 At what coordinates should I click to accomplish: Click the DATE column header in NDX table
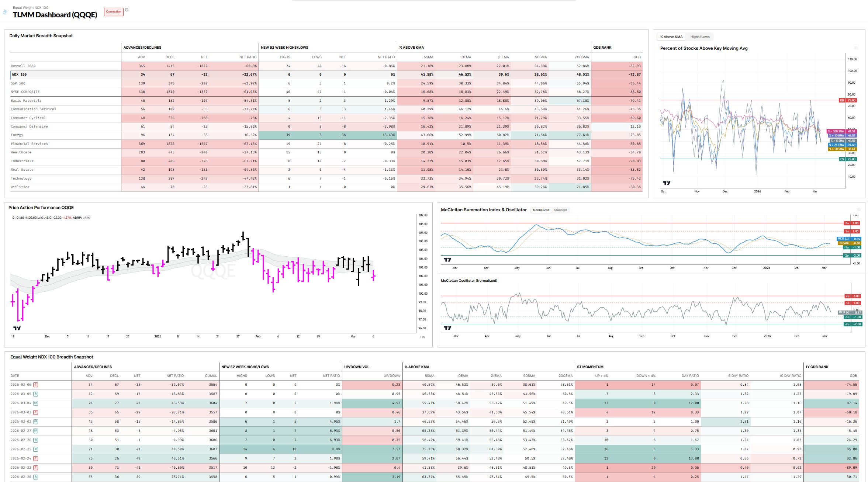click(x=15, y=376)
